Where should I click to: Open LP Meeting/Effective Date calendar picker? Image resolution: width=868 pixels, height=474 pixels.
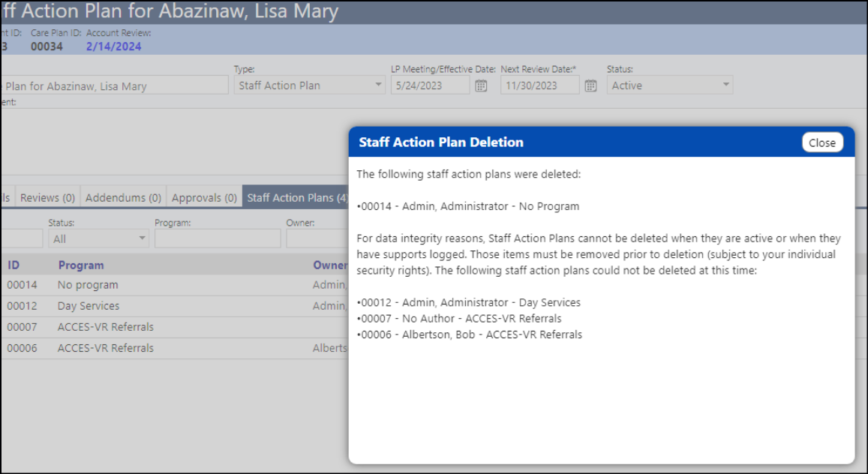(x=481, y=85)
